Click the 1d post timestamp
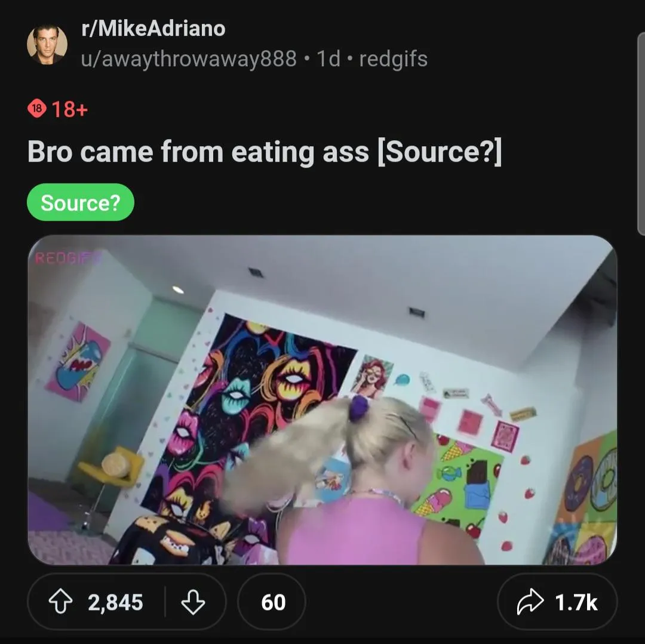Viewport: 645px width, 644px height. click(328, 58)
